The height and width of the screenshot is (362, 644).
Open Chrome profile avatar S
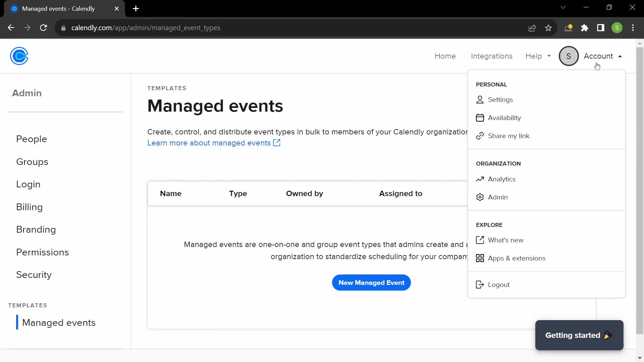pos(617,28)
